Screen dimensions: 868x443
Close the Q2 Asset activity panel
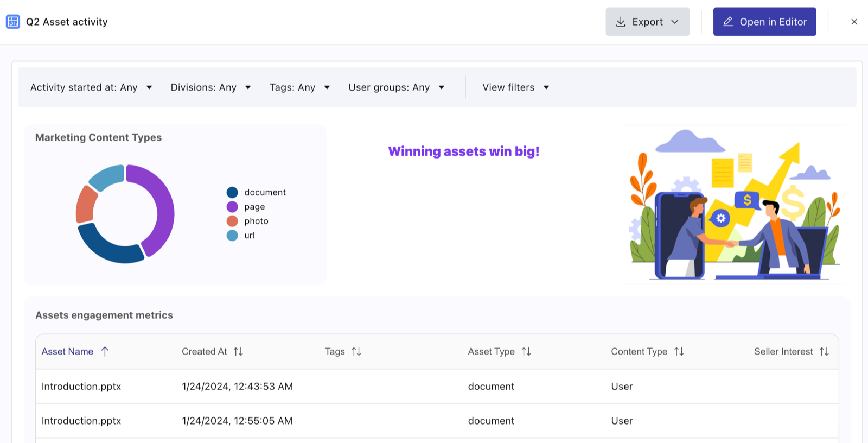point(854,22)
